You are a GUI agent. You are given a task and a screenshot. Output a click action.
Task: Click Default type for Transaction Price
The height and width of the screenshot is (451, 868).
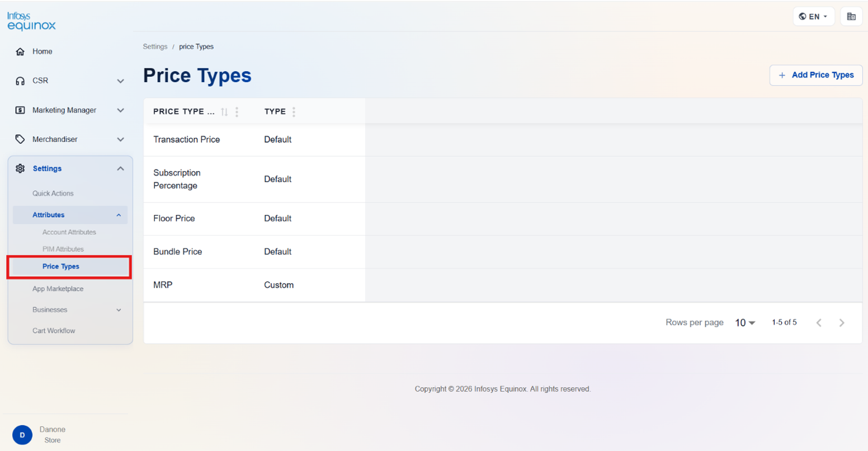pos(277,139)
